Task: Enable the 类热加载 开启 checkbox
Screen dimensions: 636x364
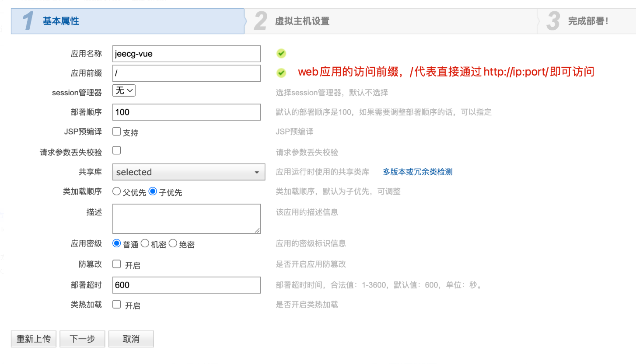Action: point(117,304)
